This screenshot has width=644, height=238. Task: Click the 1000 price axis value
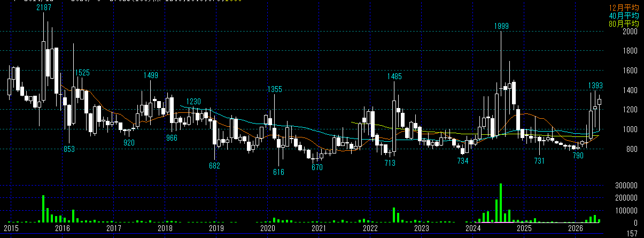click(x=631, y=129)
